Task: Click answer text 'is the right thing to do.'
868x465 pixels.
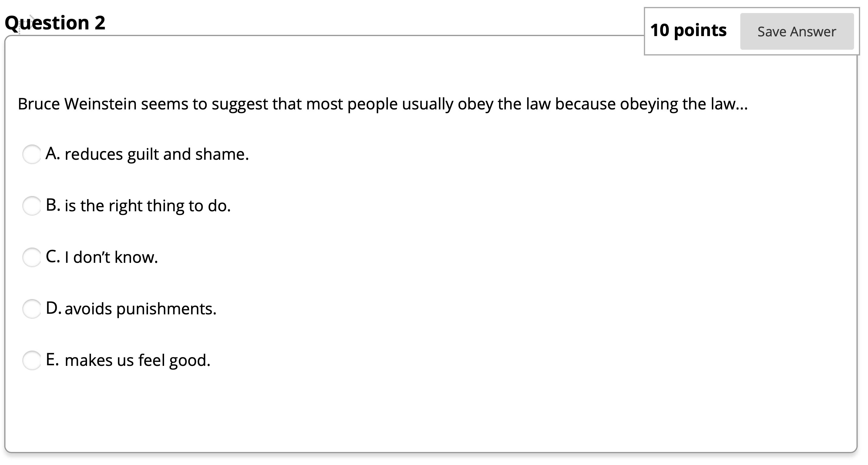Action: click(148, 206)
